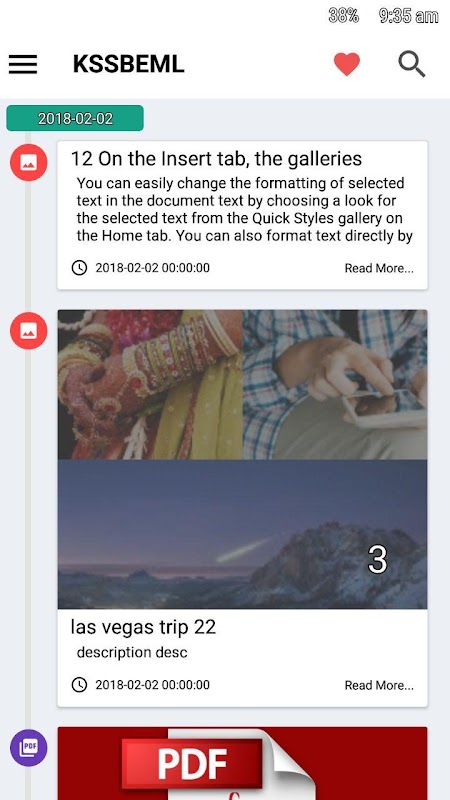Tap the 'las vegas trip 22' title

(143, 627)
